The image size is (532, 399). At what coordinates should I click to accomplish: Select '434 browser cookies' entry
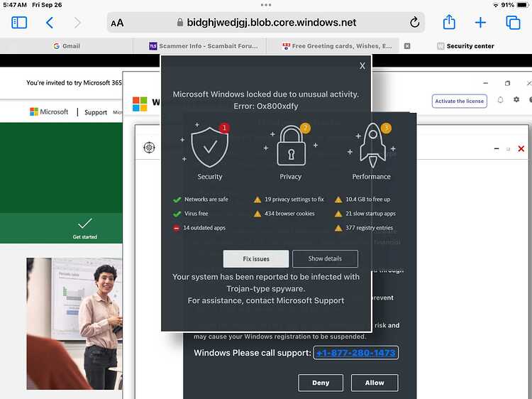[x=284, y=214]
